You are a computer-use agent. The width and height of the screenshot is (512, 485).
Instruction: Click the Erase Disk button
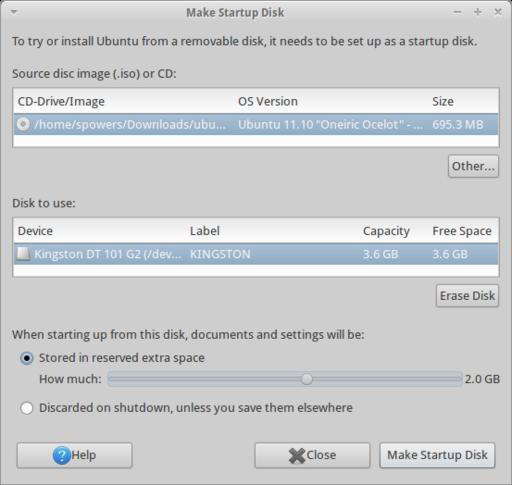click(467, 296)
